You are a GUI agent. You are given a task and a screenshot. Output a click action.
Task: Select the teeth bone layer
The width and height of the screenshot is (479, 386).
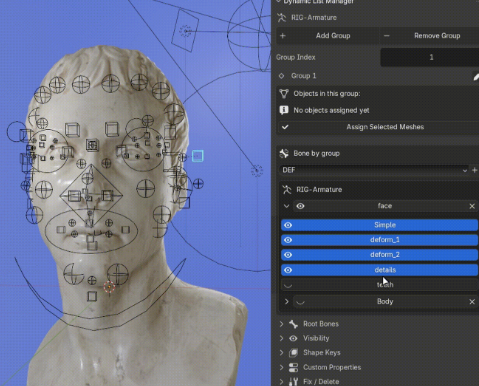tap(380, 285)
